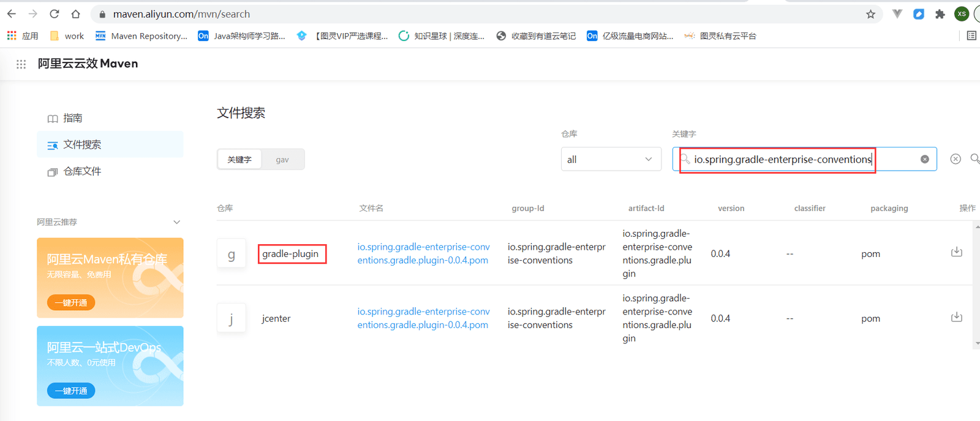Click the gradle-plugin repository name
980x421 pixels.
[x=290, y=254]
